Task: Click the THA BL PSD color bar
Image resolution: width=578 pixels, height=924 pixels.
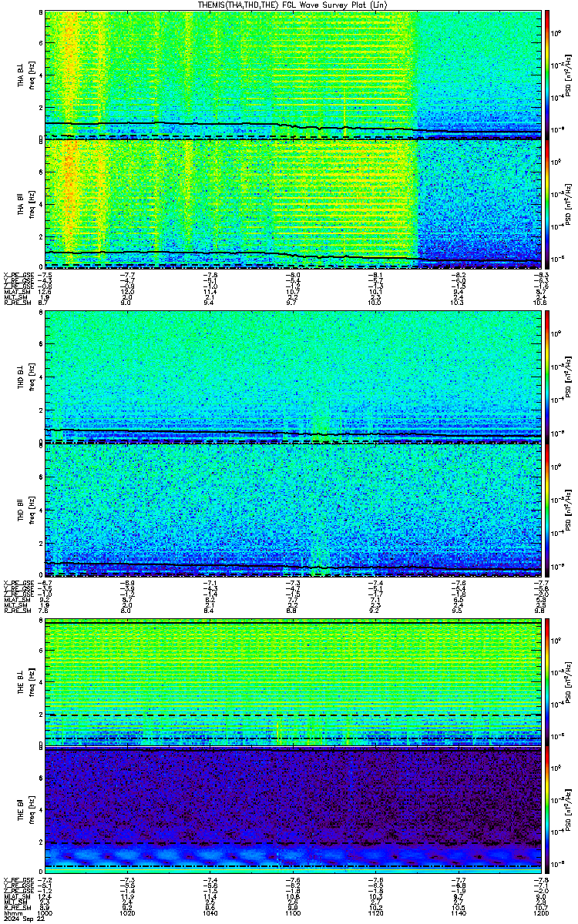Action: (x=546, y=75)
